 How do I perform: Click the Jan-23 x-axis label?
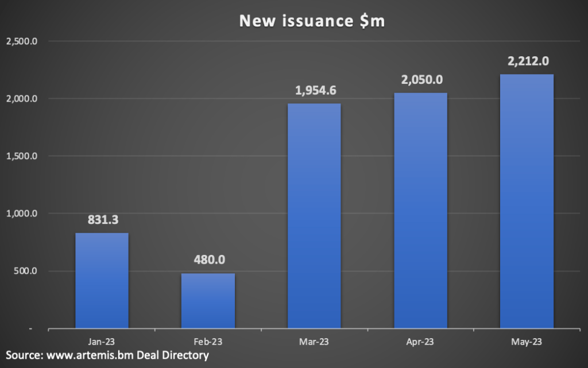click(x=102, y=342)
